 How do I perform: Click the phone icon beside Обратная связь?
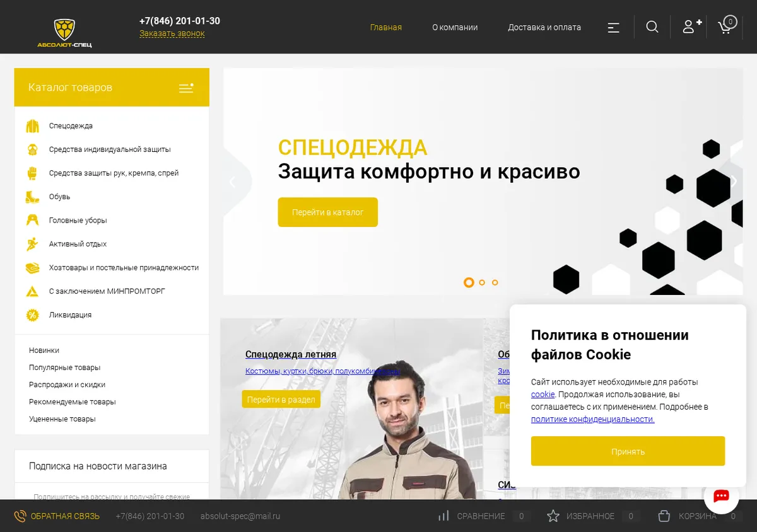[20, 516]
